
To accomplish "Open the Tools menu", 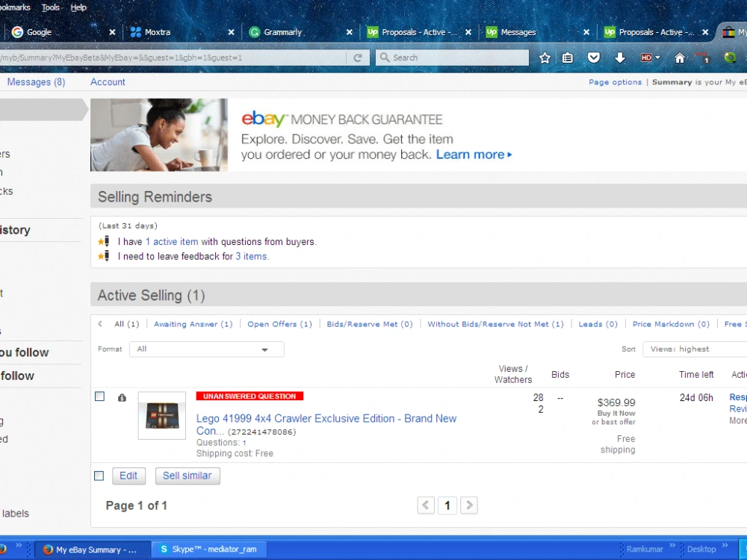I will [x=51, y=7].
